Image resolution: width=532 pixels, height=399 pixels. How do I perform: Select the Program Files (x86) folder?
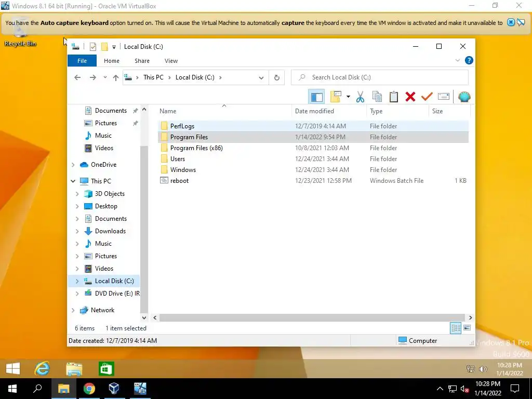(313, 148)
